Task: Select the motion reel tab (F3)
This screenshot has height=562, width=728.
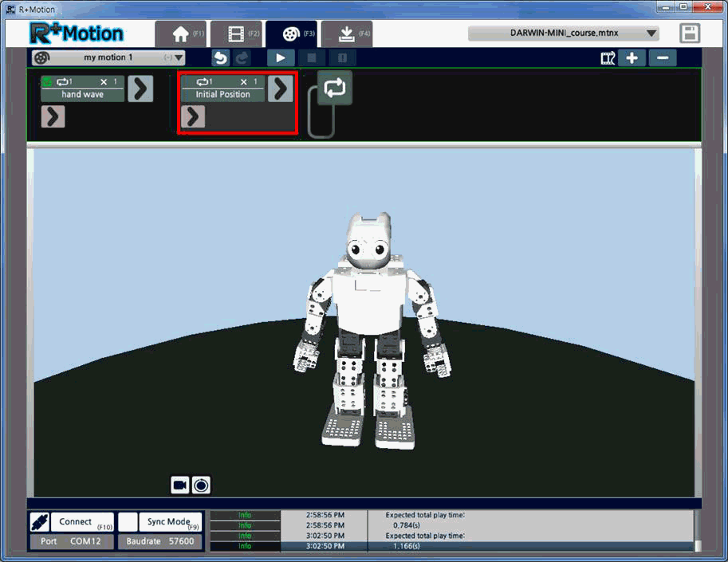Action: (292, 33)
